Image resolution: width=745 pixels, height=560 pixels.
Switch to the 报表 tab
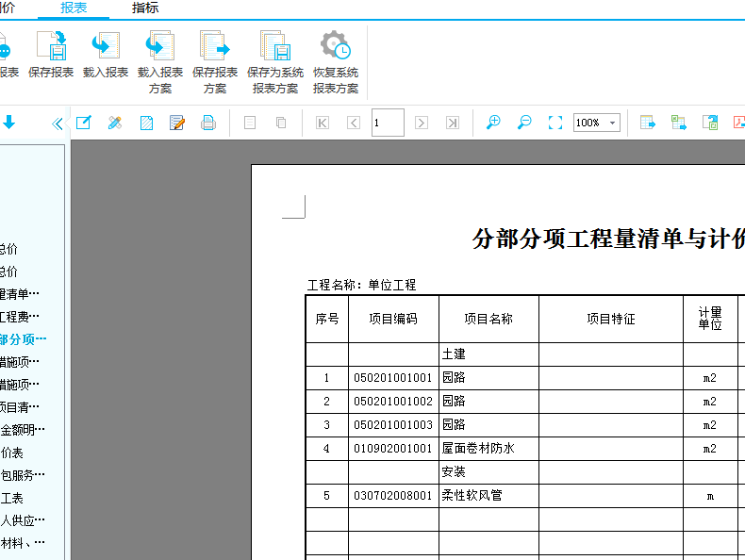click(74, 8)
